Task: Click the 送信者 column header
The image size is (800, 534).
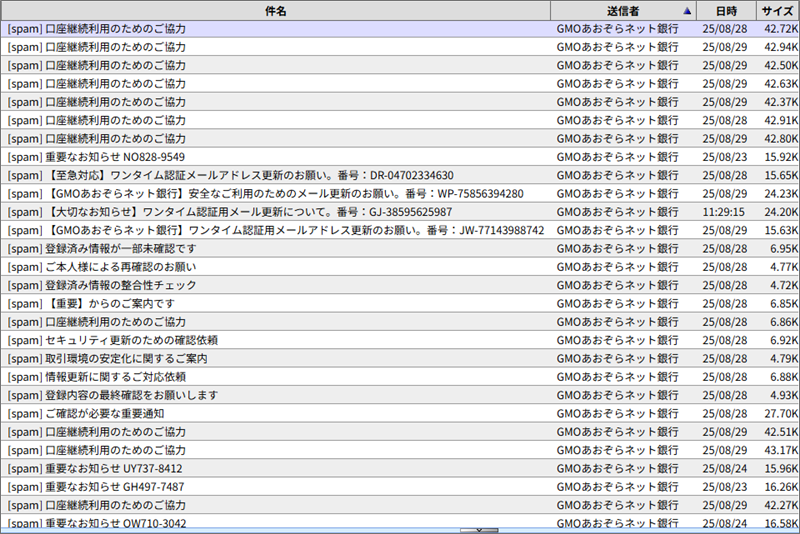Action: 623,11
